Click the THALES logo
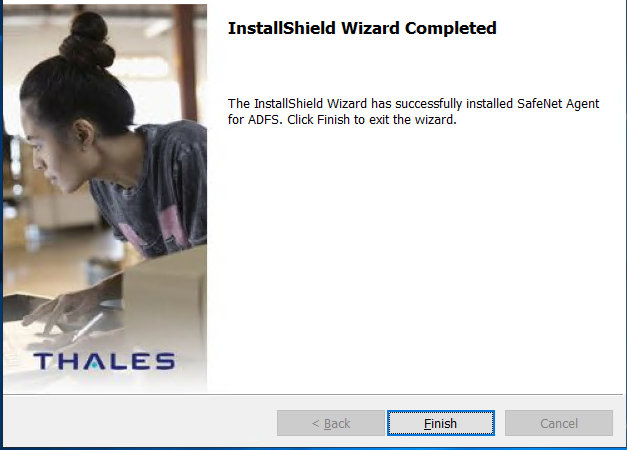627x450 pixels. [104, 361]
